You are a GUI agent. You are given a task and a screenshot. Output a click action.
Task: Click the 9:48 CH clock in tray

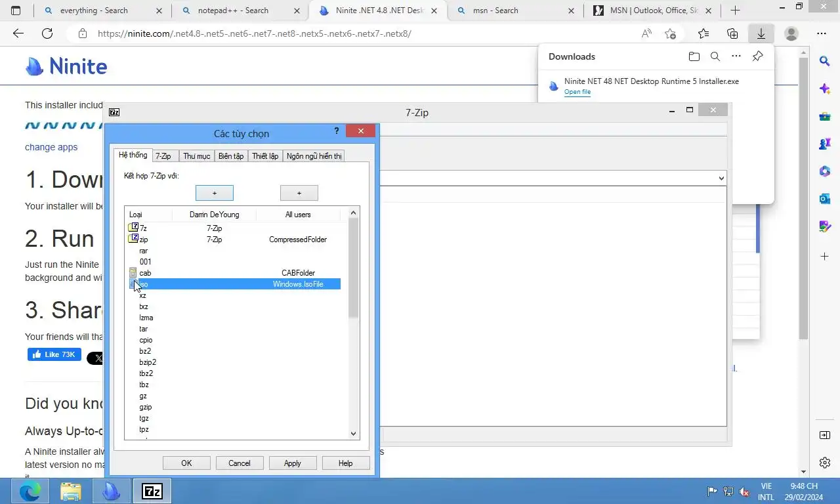pos(804,492)
